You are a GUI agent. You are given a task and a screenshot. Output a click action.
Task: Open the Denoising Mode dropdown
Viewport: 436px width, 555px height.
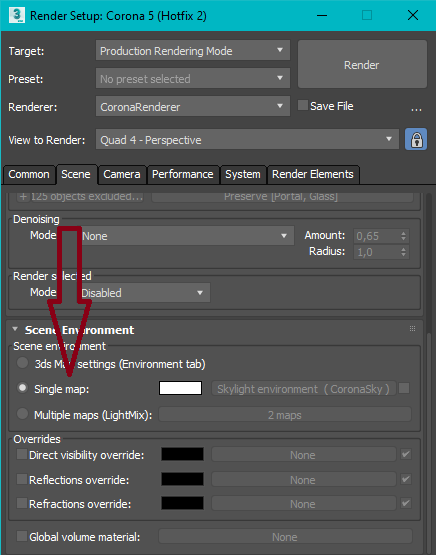(x=185, y=236)
